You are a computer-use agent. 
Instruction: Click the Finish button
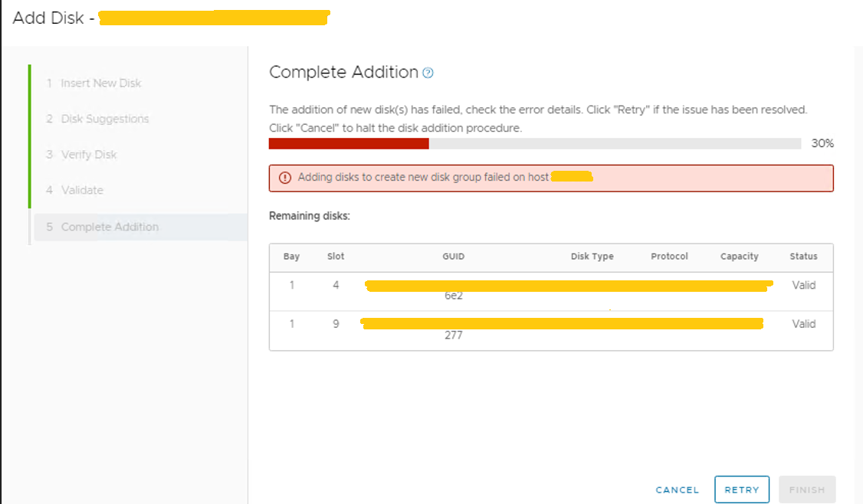pyautogui.click(x=806, y=489)
